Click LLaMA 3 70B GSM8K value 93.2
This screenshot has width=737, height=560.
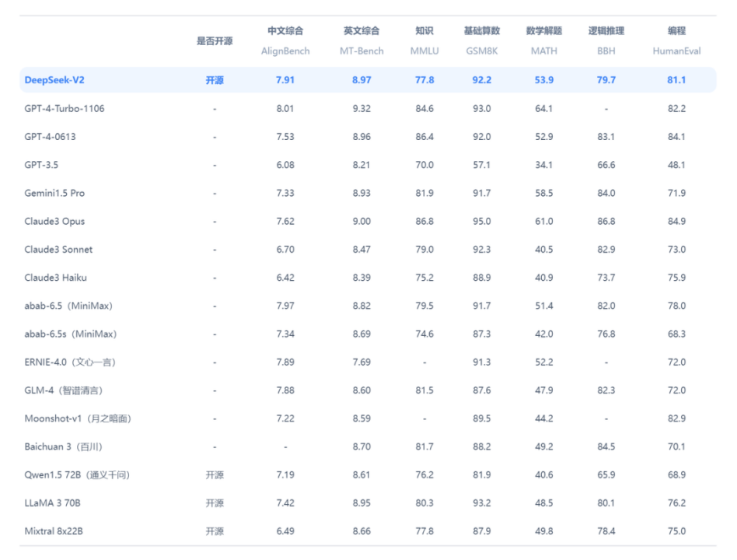[482, 503]
